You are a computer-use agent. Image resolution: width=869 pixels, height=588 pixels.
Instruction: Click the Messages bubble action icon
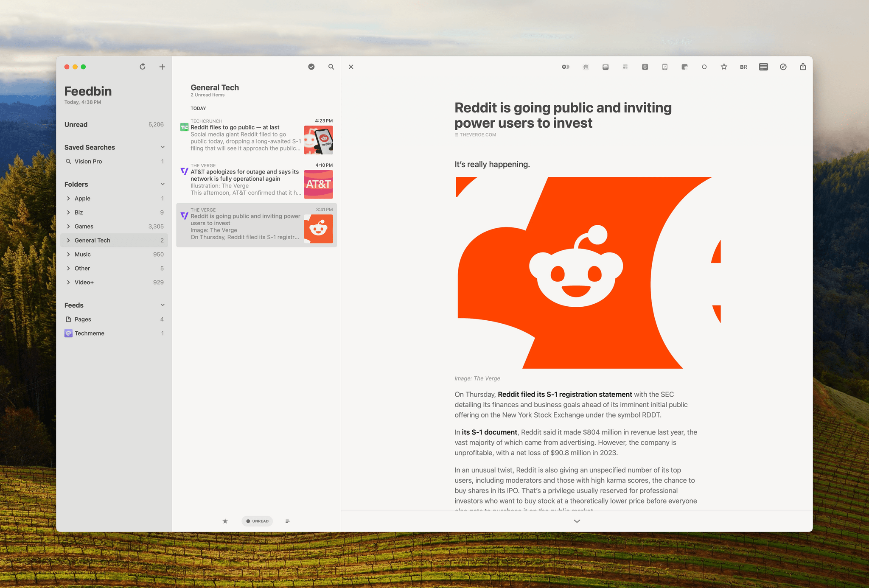tap(605, 67)
